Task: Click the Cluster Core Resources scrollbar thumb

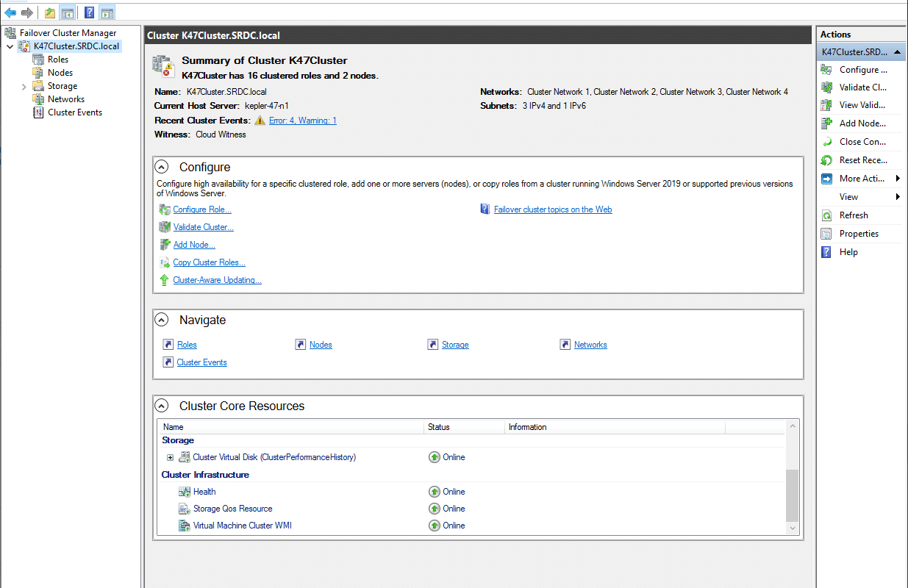Action: point(792,496)
